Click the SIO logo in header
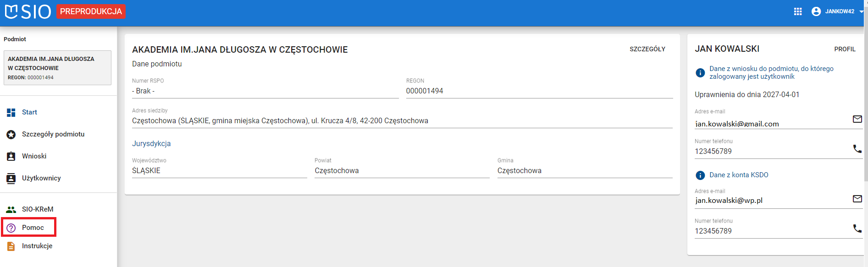 pos(28,11)
